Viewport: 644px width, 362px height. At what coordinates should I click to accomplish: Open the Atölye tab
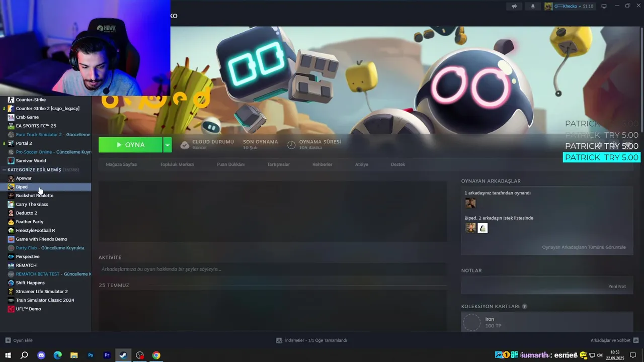[x=361, y=164]
